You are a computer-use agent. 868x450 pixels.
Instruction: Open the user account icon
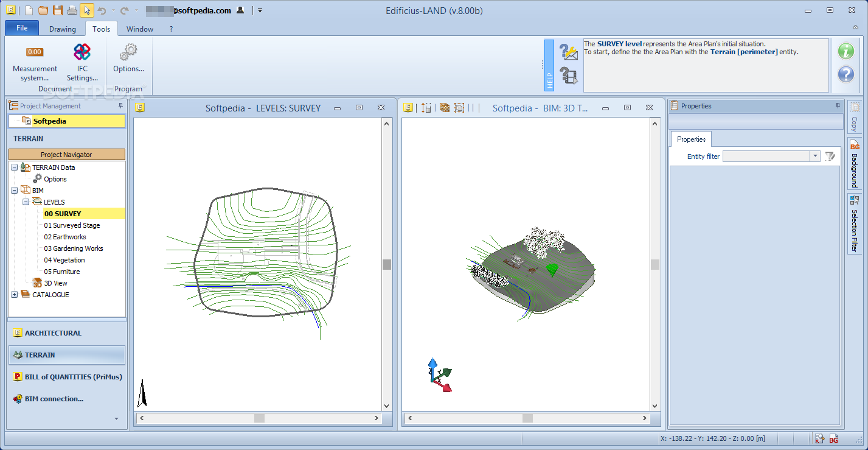pyautogui.click(x=240, y=10)
